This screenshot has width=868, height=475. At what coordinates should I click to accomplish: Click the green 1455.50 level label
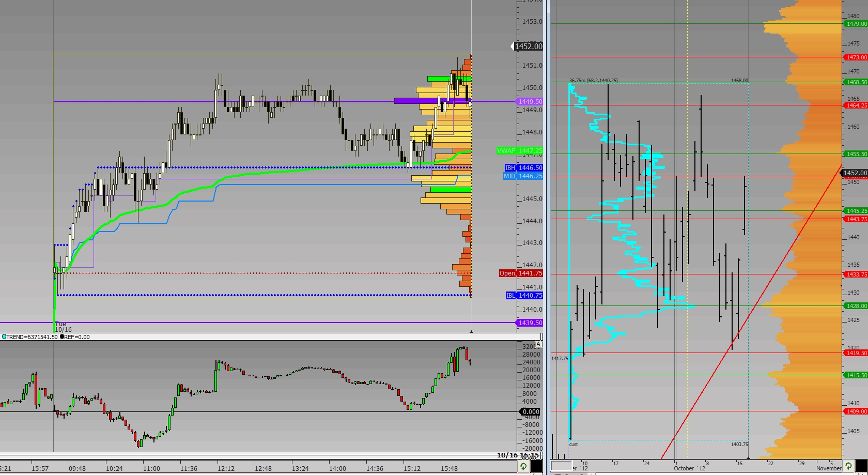pyautogui.click(x=856, y=154)
